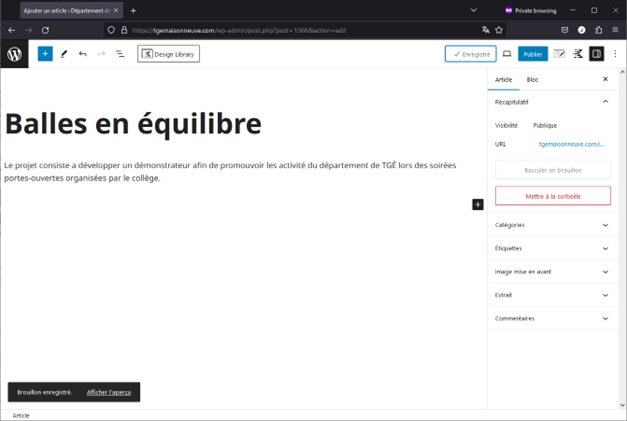Click the Publier button
This screenshot has height=421, width=627.
click(532, 54)
